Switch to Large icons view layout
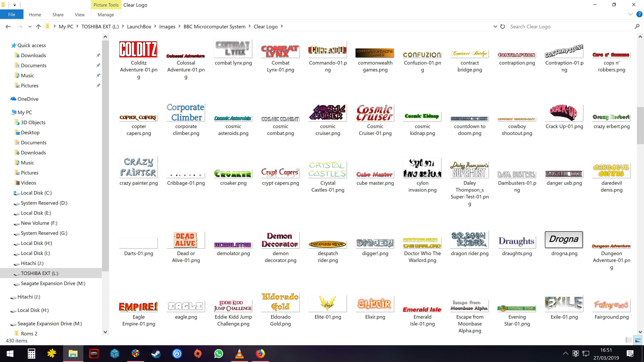 [x=638, y=340]
